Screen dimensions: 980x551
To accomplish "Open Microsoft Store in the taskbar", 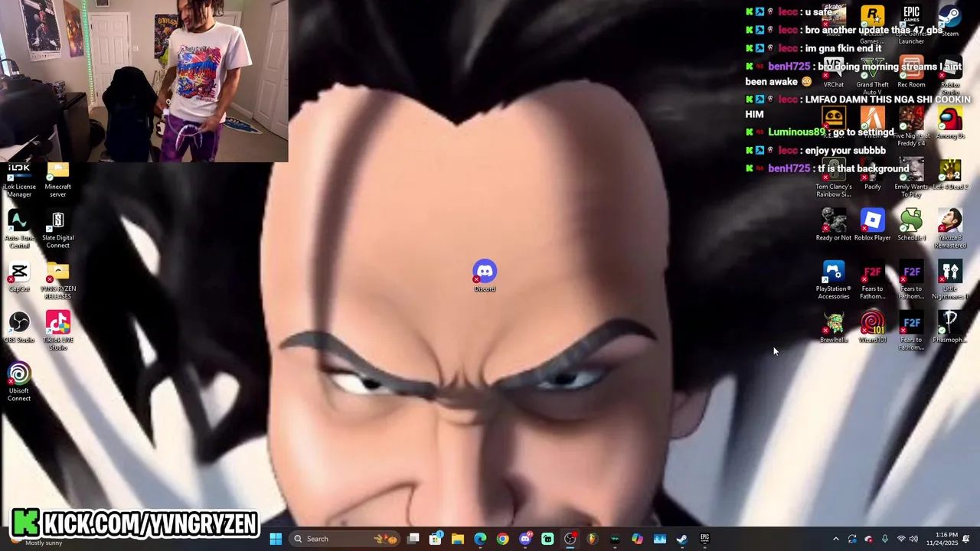I will click(435, 539).
